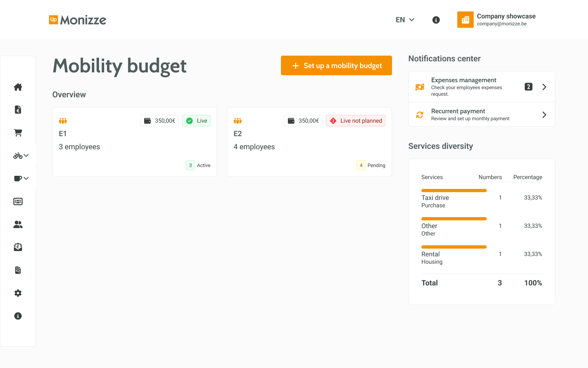The height and width of the screenshot is (368, 588).
Task: Open Expenses management notification details
Action: pos(481,86)
